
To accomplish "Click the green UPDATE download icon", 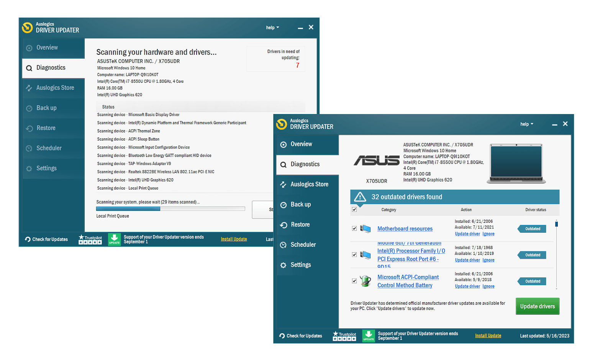I will [368, 336].
